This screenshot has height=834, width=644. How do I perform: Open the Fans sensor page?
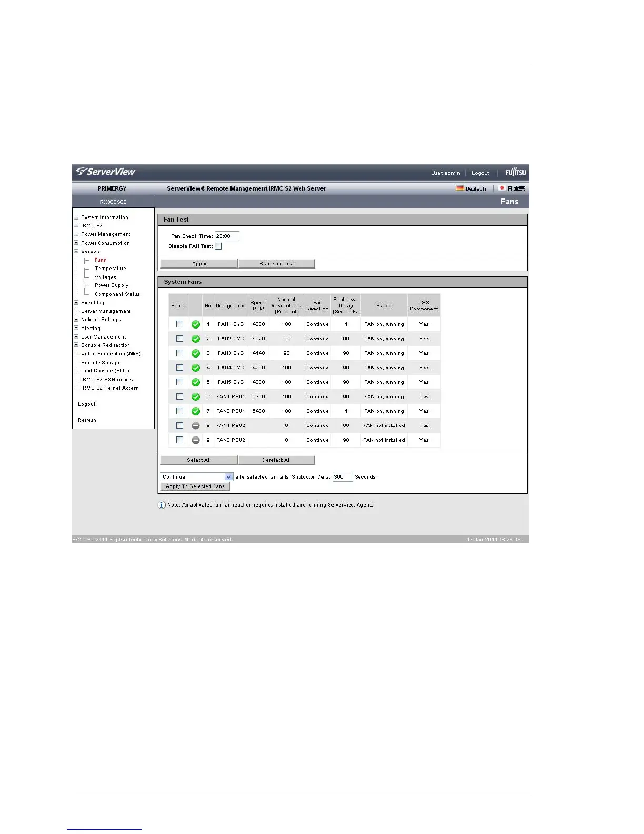[x=100, y=260]
